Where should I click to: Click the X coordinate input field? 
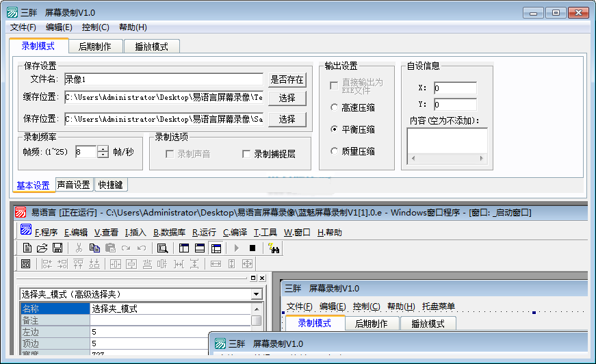click(x=455, y=88)
